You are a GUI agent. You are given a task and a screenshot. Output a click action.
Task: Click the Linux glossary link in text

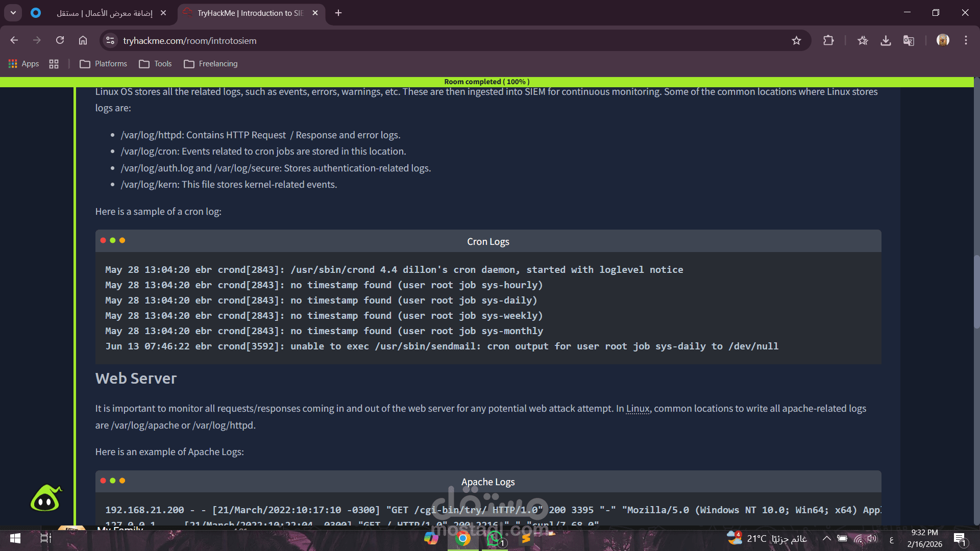pyautogui.click(x=638, y=409)
